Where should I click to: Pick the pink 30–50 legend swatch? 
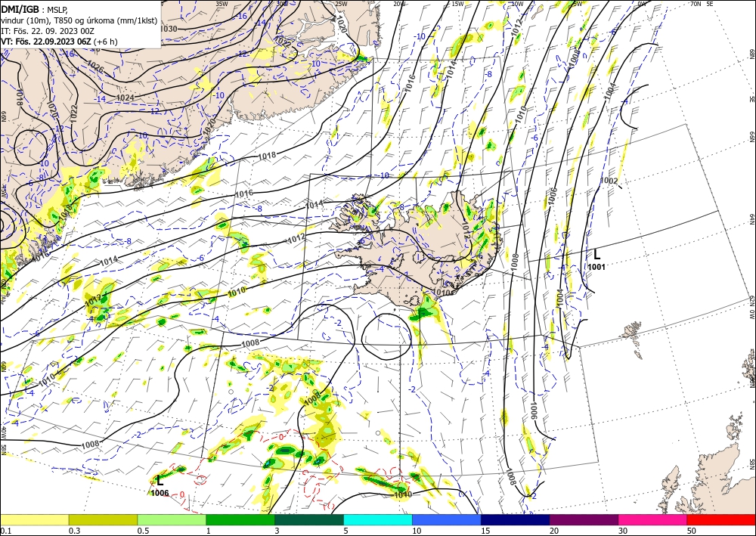(653, 519)
